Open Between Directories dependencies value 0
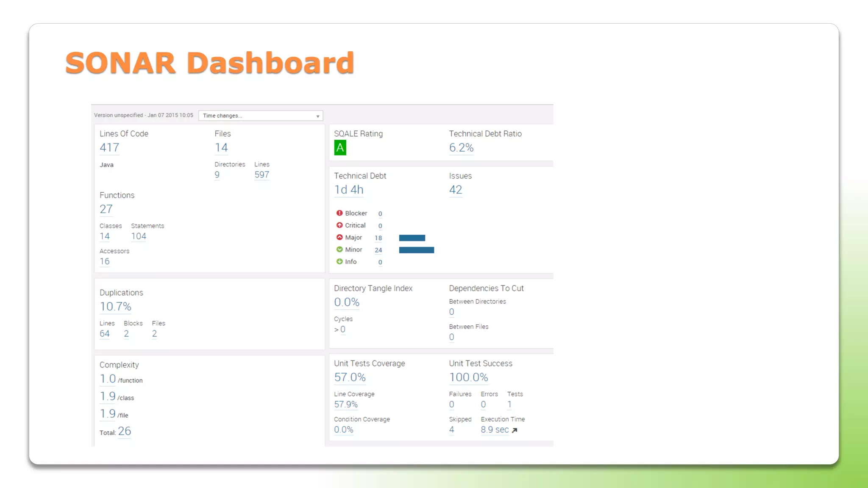Image resolution: width=868 pixels, height=488 pixels. coord(452,312)
